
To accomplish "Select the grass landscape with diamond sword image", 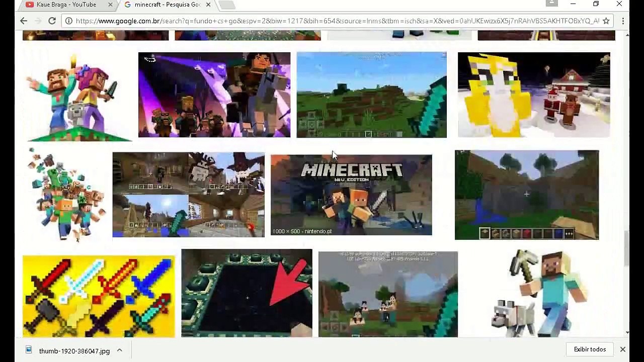I will click(x=371, y=95).
